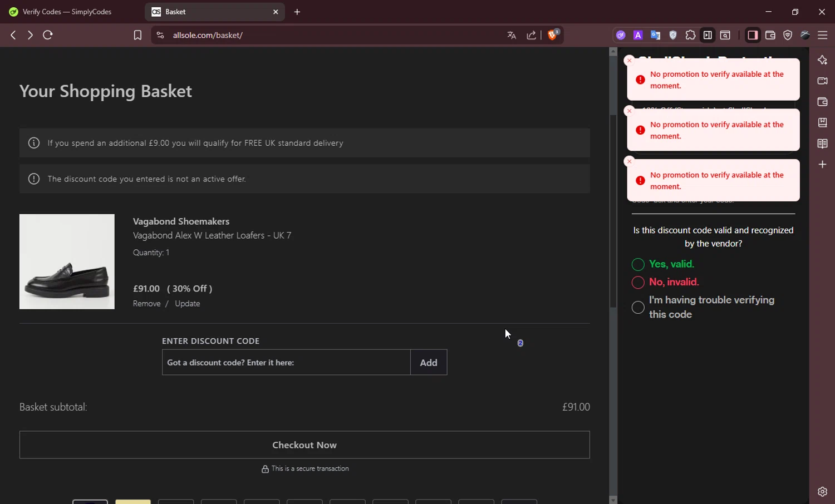Add a new item to sidebar

(x=822, y=165)
